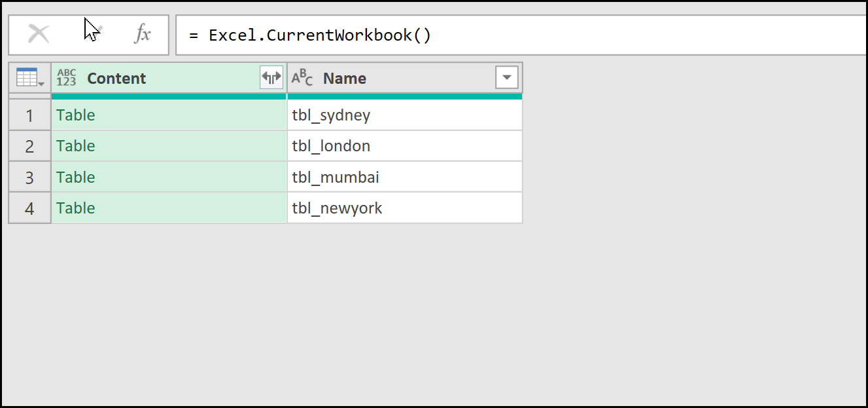Select the Name column header
The image size is (868, 408).
(x=392, y=78)
